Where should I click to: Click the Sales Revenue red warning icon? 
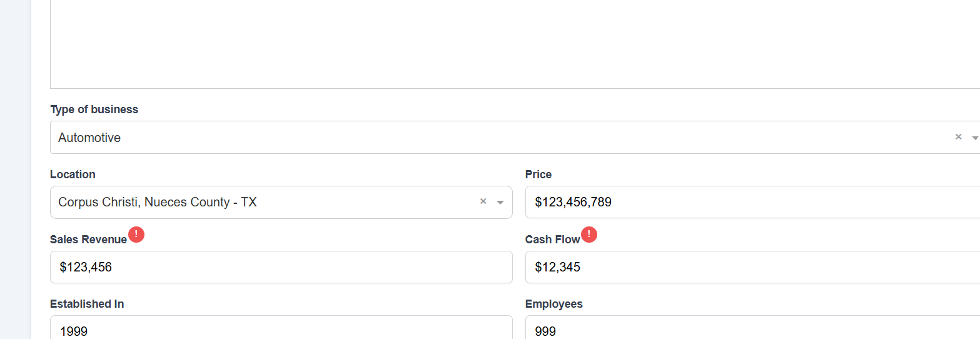[136, 235]
